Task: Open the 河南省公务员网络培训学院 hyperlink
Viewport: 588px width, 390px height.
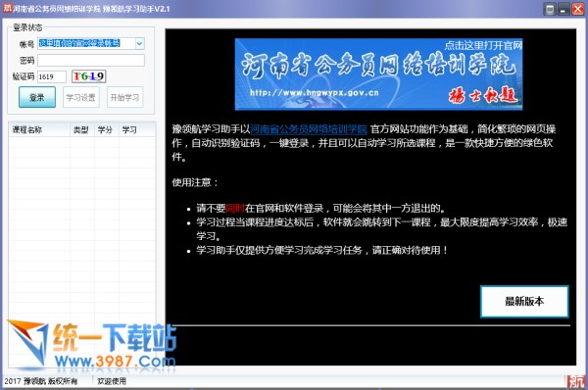Action: [309, 129]
